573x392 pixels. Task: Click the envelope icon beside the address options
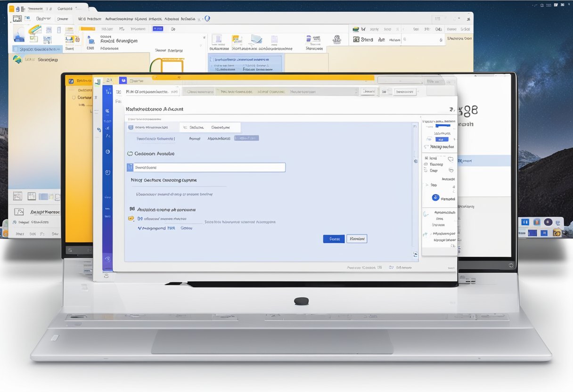click(131, 218)
